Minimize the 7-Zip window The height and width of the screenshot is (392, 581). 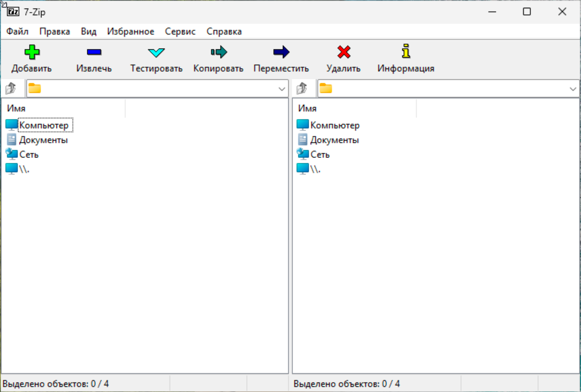pyautogui.click(x=492, y=12)
